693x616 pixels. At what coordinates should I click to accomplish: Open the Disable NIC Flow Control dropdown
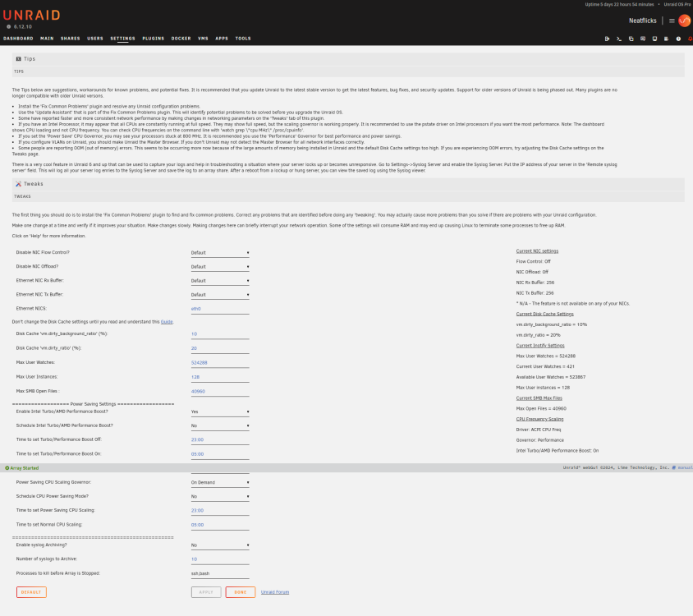(x=220, y=253)
